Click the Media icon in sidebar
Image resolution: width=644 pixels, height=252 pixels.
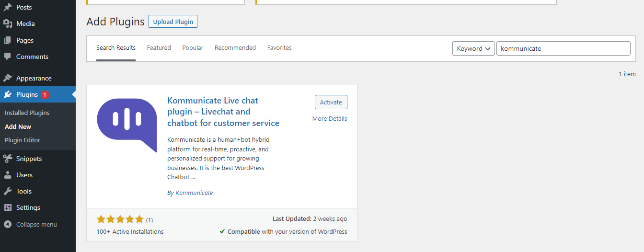tap(8, 23)
